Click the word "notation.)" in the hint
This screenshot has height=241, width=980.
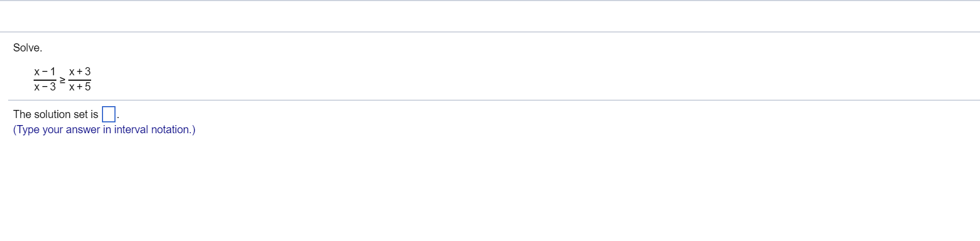[174, 129]
